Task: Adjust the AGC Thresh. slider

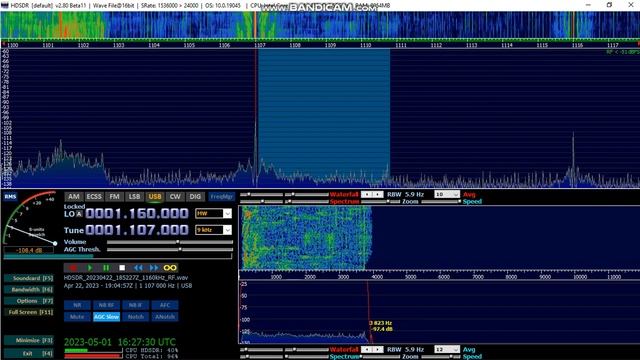Action: click(x=170, y=249)
